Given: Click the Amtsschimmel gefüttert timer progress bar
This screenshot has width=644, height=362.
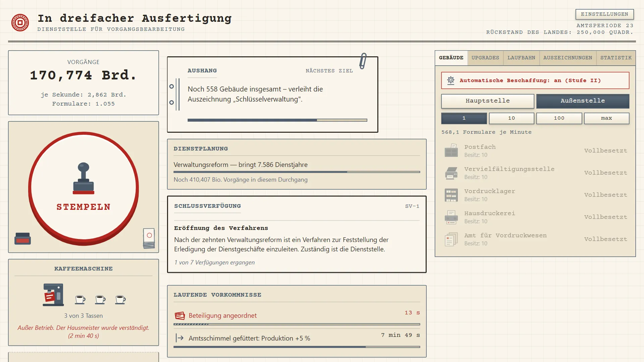Looking at the screenshot, I should click(x=297, y=347).
